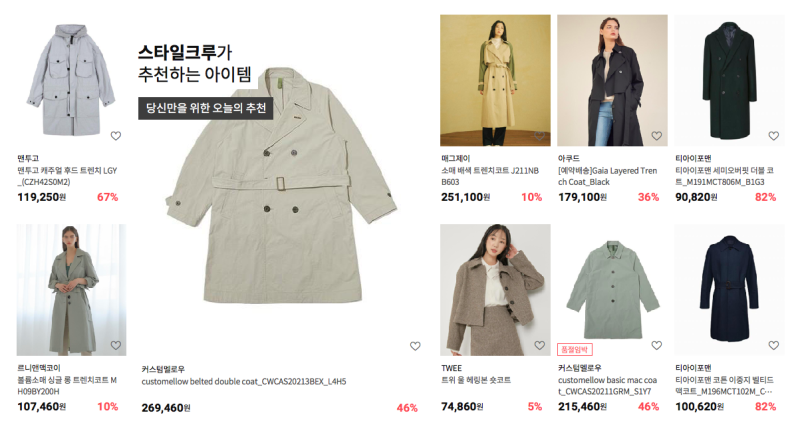Like the 맨투고 hooded trench with heart icon
800x429 pixels.
pyautogui.click(x=116, y=136)
